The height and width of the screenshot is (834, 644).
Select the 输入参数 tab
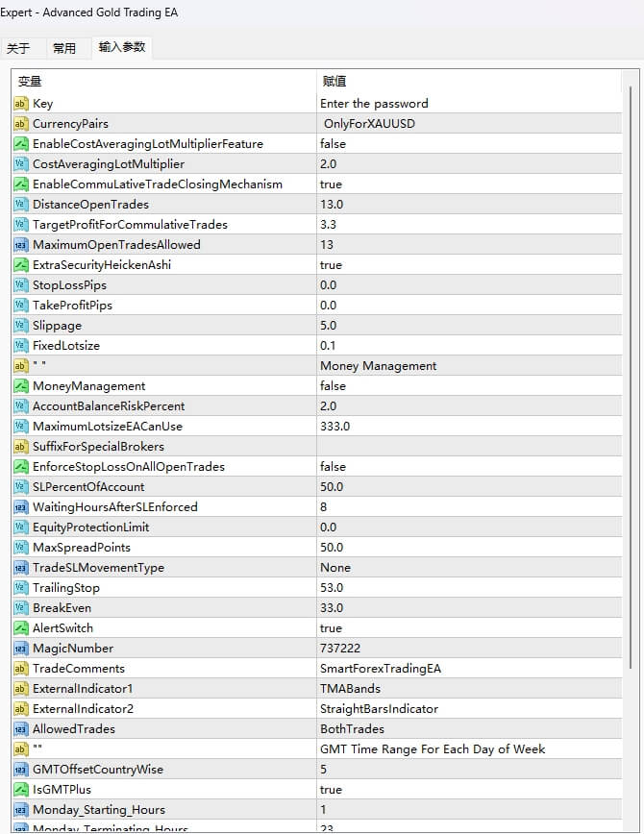[122, 47]
